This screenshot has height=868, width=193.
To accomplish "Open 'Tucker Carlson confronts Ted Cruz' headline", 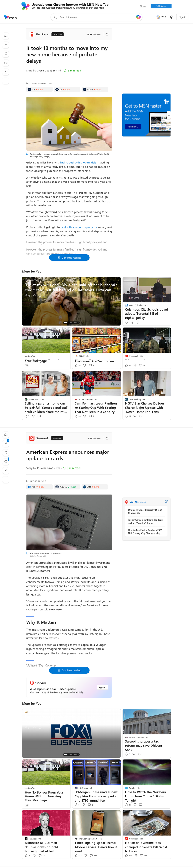I will point(145,522).
